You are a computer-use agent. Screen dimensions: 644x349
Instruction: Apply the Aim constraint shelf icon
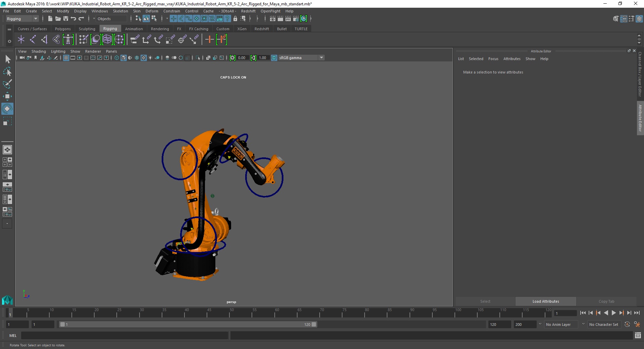coord(182,40)
